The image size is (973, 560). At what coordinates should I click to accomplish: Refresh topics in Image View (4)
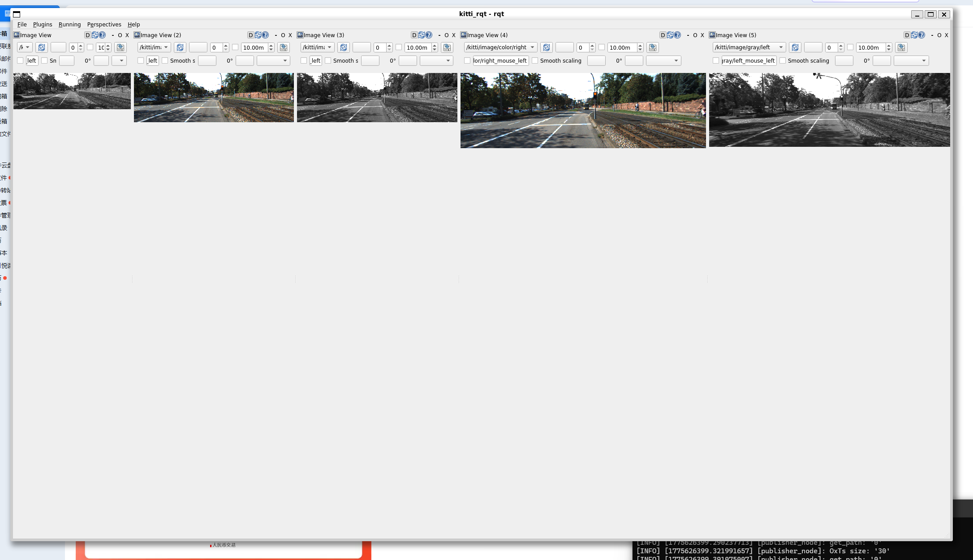coord(547,47)
